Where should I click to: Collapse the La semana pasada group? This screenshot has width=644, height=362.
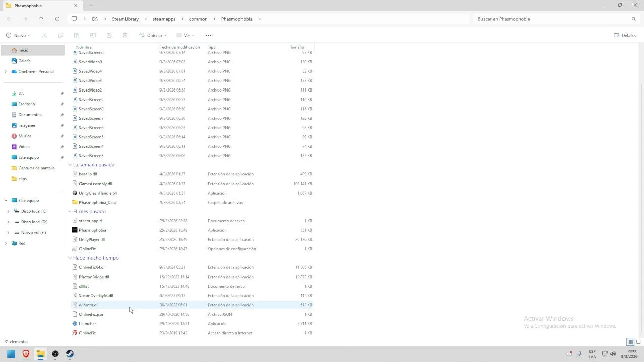70,165
